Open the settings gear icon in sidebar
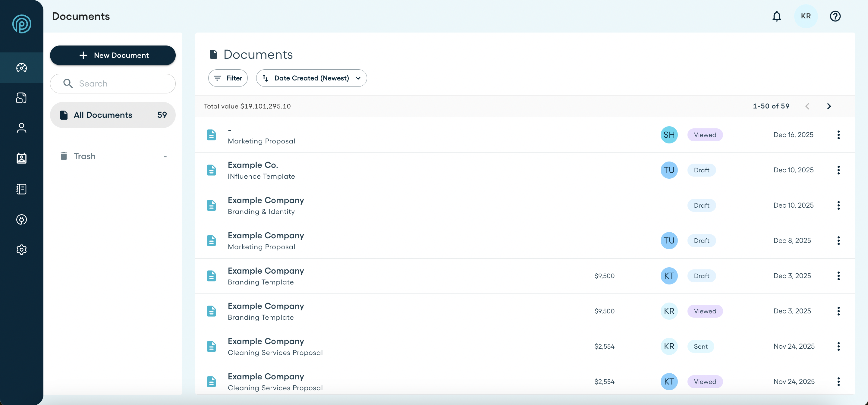 (x=22, y=250)
